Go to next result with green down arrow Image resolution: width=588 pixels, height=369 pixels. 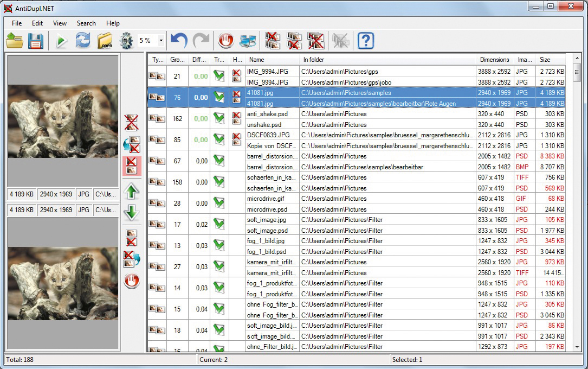[131, 213]
